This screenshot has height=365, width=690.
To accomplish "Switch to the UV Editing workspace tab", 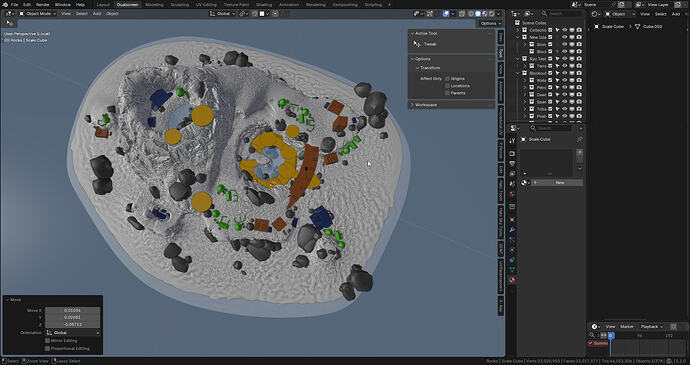I will point(206,4).
